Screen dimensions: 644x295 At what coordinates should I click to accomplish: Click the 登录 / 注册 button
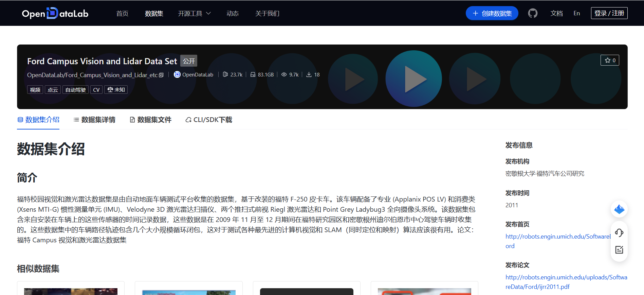tap(609, 13)
